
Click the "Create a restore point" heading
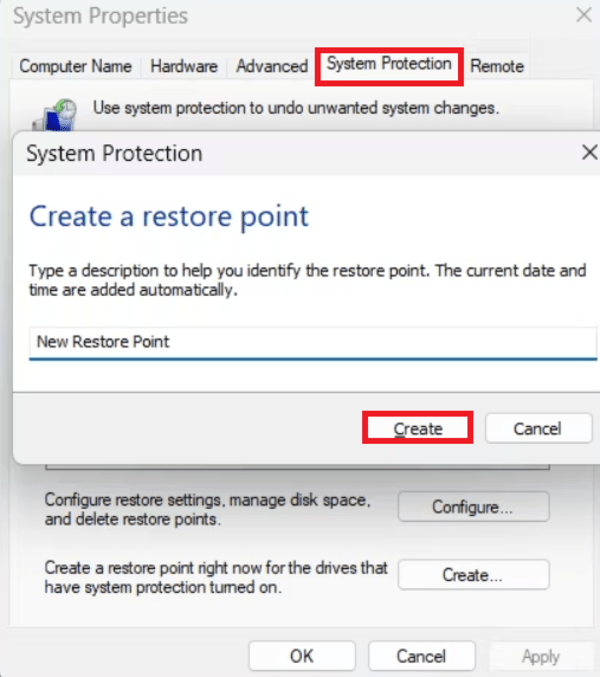(169, 216)
